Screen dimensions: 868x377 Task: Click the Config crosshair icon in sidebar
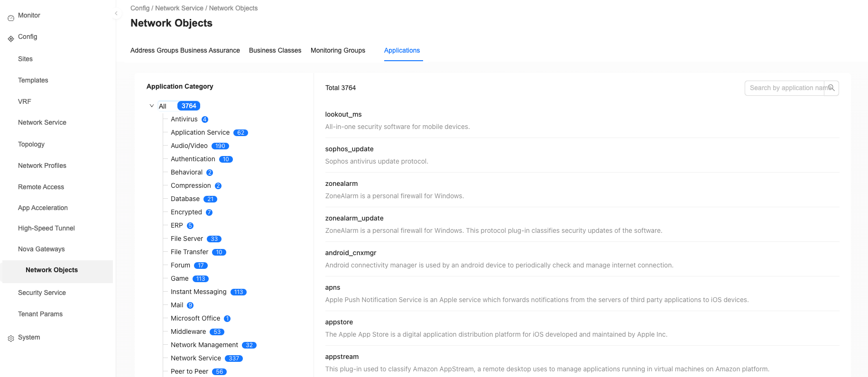11,39
